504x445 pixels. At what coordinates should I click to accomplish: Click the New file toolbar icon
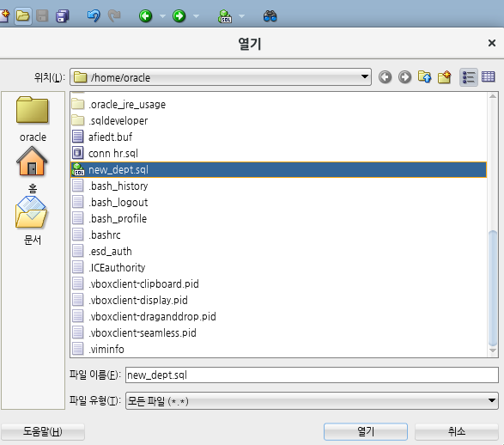tap(4, 15)
